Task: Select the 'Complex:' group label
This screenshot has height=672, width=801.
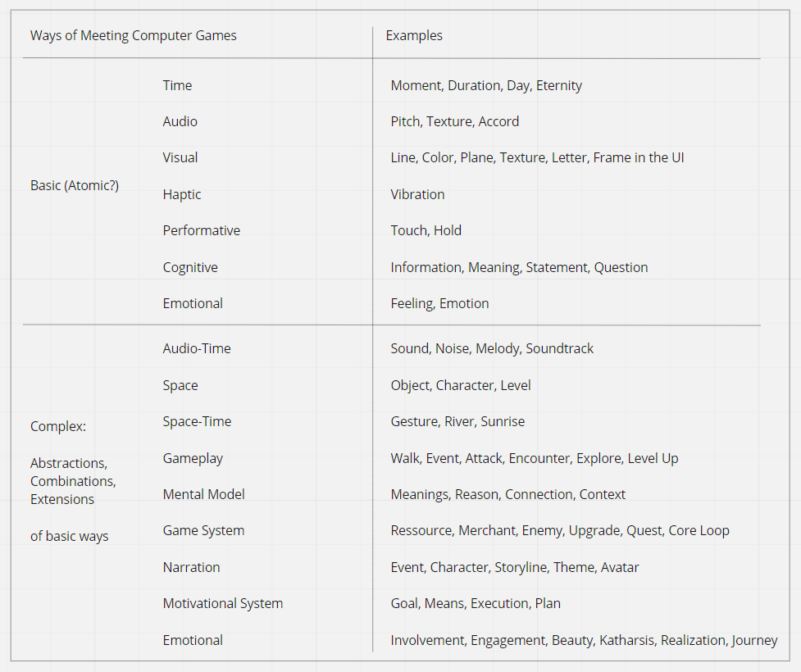Action: point(58,426)
